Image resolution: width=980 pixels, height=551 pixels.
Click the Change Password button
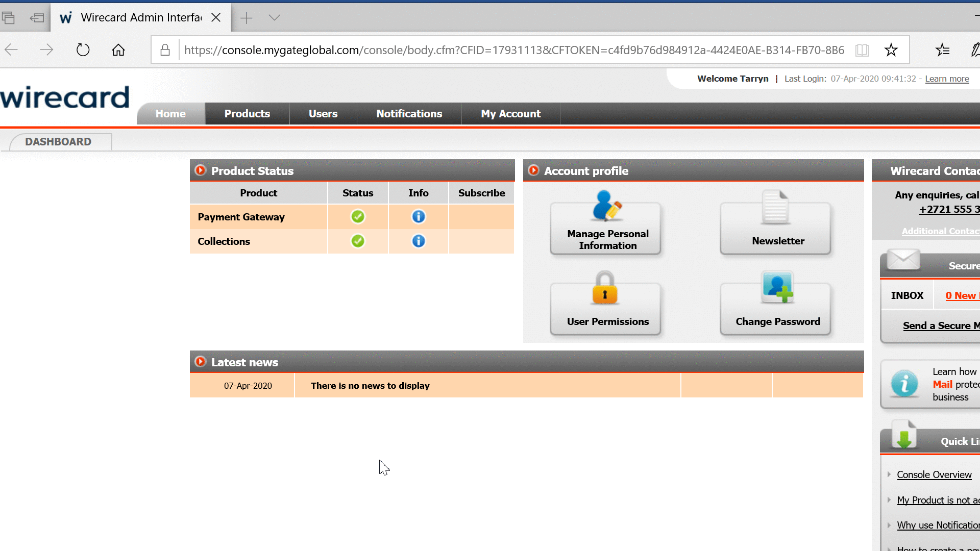click(775, 309)
